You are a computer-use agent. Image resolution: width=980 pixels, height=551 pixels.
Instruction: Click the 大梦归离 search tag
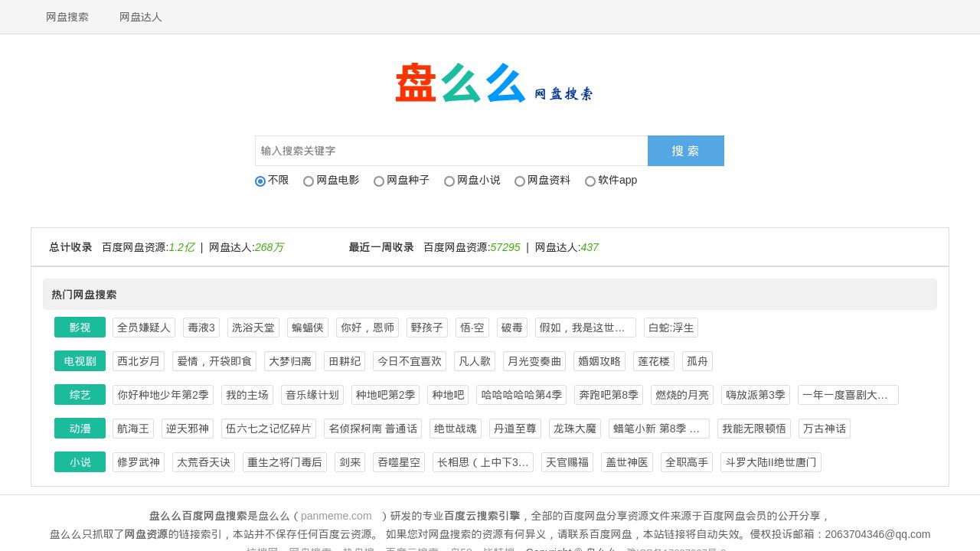tap(290, 361)
